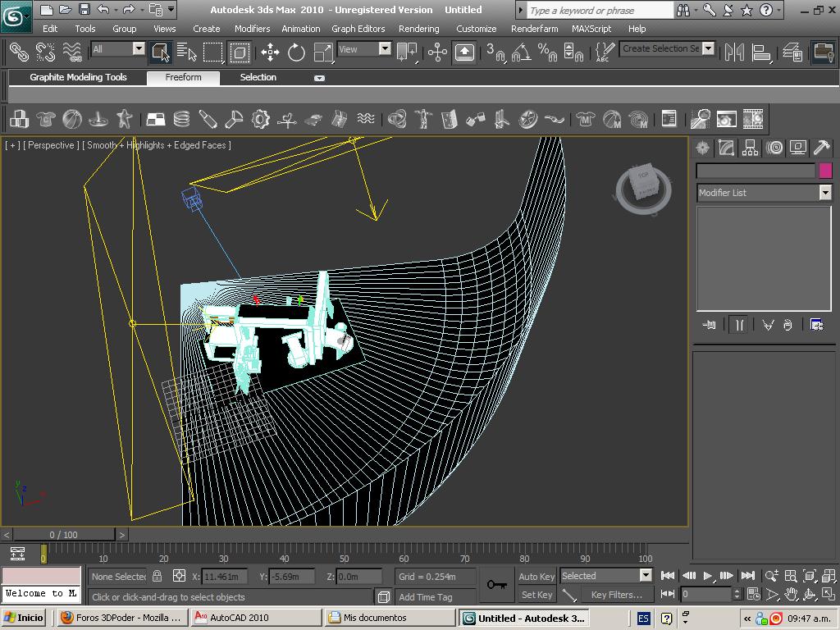Toggle Spinner Snap button
840x630 pixels.
click(573, 52)
